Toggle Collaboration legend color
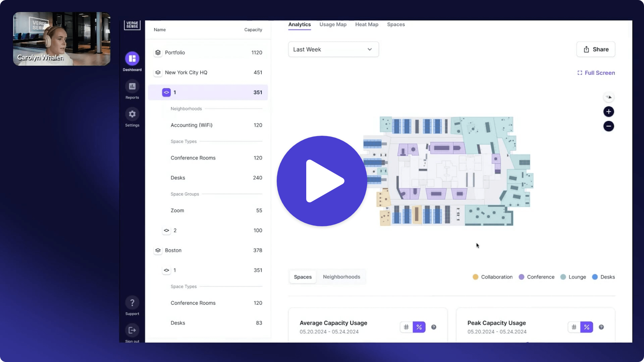 click(x=475, y=277)
